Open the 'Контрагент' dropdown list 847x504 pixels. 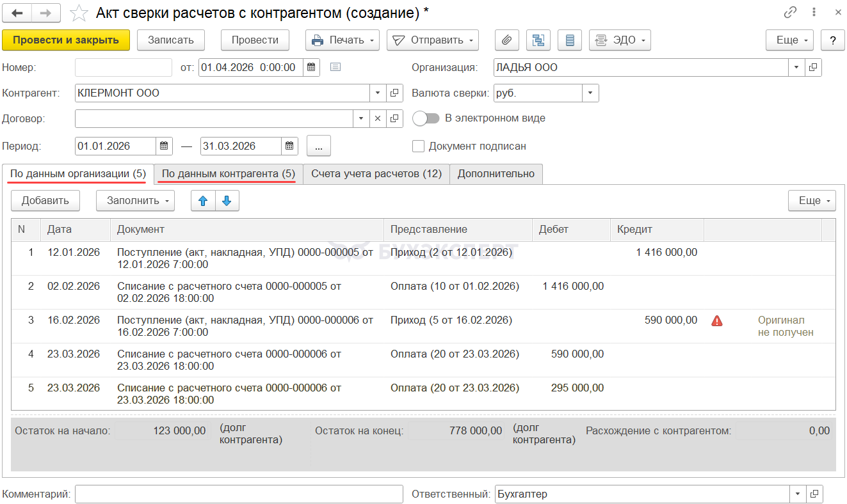[378, 93]
